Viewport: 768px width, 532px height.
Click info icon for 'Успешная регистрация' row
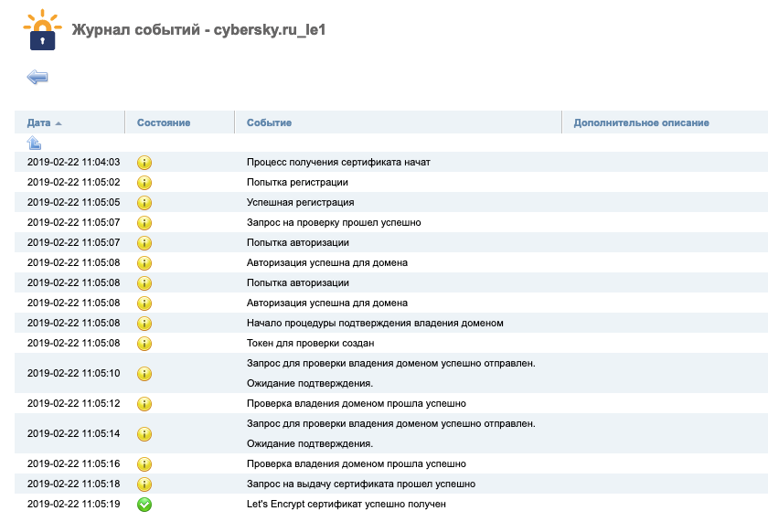[x=144, y=202]
